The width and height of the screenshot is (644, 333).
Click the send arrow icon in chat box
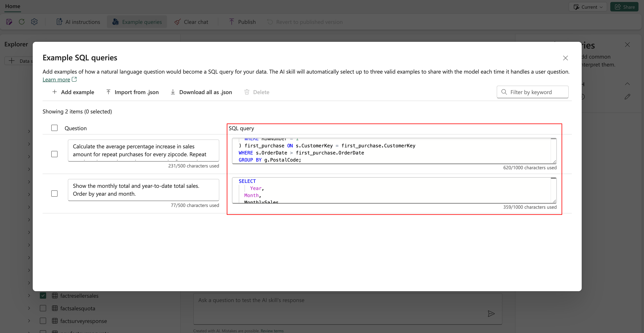(x=491, y=313)
